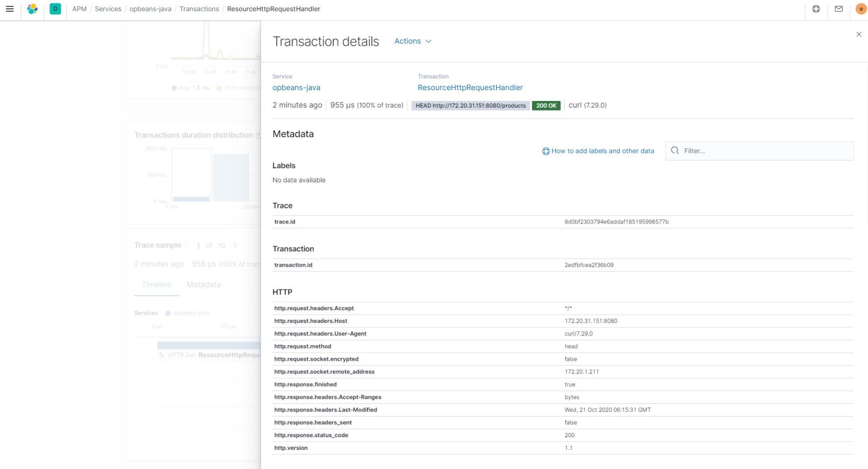Switch to the Metadata tab
The width and height of the screenshot is (868, 469).
[204, 285]
